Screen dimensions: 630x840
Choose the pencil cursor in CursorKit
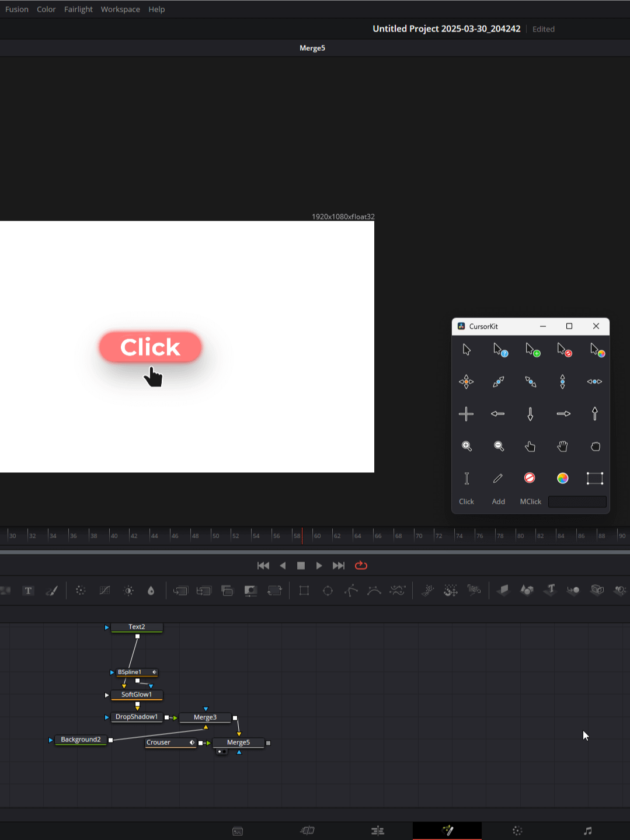(498, 479)
